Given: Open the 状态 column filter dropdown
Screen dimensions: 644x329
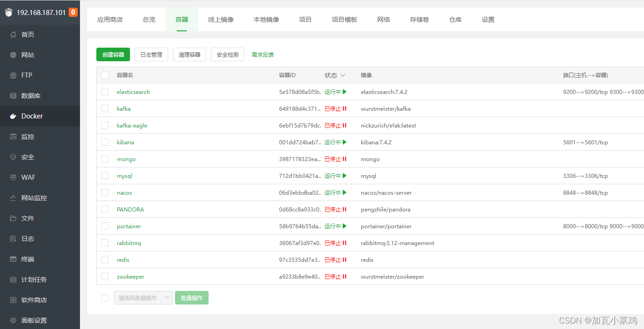Looking at the screenshot, I should coord(343,75).
